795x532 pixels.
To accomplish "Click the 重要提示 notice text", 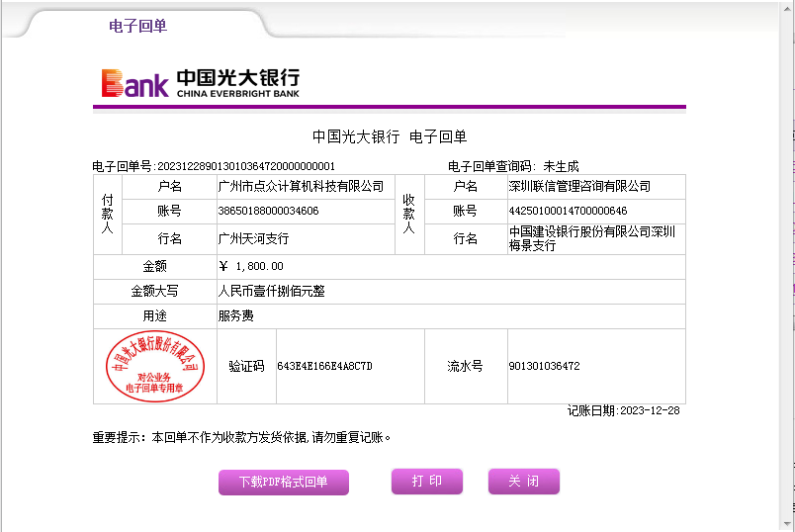I will [x=241, y=437].
